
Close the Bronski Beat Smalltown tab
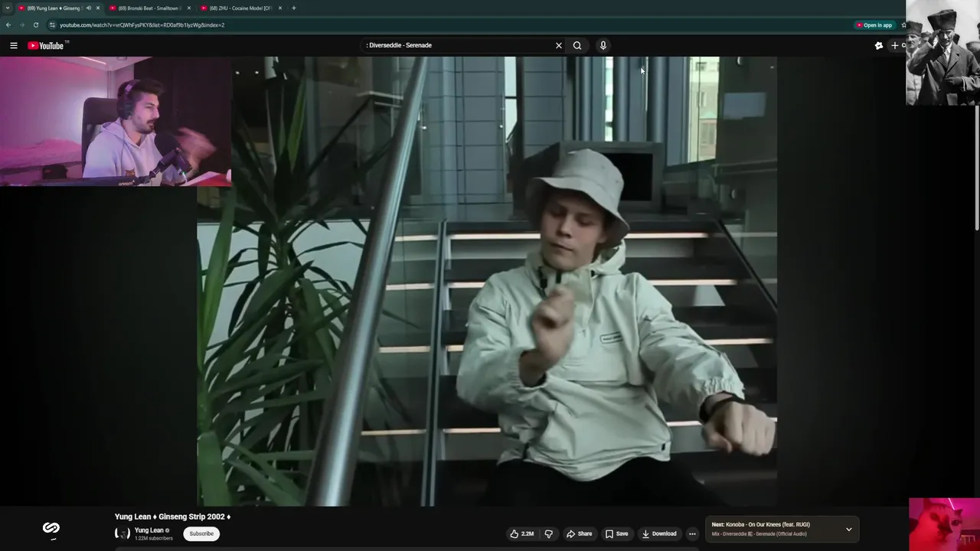(x=189, y=8)
